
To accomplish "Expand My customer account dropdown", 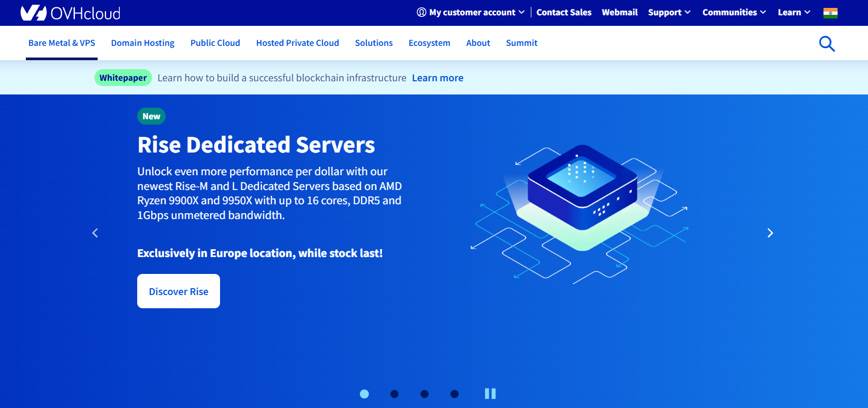I will point(471,12).
